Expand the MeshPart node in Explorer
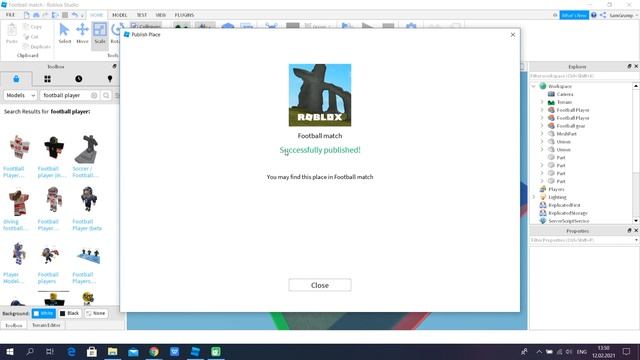This screenshot has height=360, width=640. point(542,133)
